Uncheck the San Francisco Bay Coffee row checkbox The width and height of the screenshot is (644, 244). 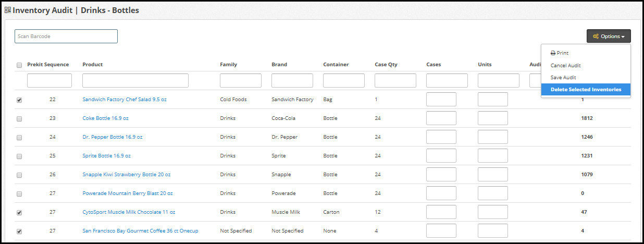click(19, 231)
